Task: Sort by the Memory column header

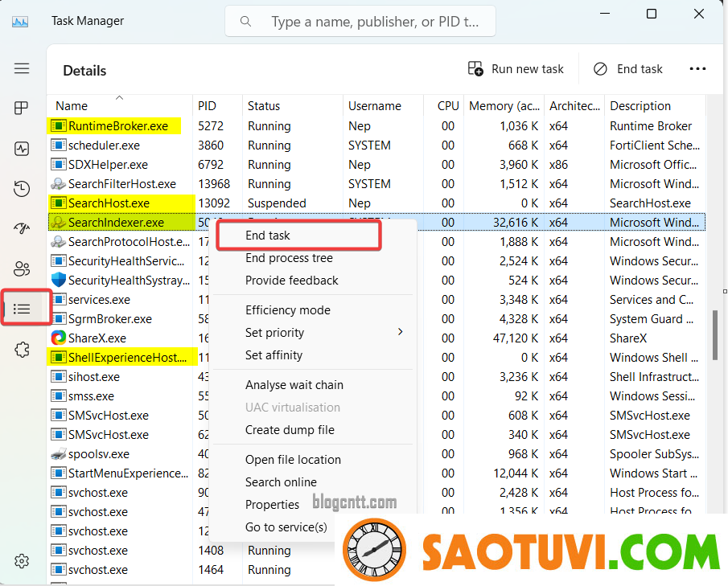Action: [x=504, y=106]
